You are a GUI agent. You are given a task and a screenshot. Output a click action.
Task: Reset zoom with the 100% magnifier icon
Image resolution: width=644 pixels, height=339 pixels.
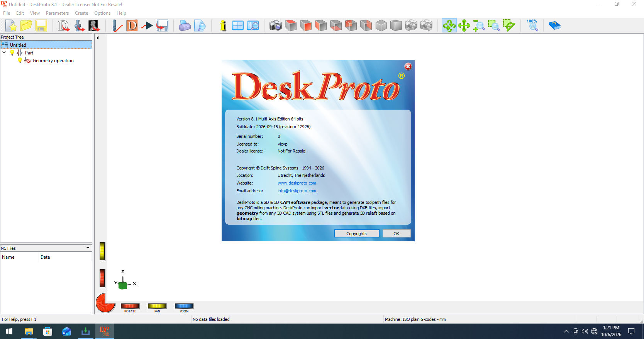pos(532,26)
